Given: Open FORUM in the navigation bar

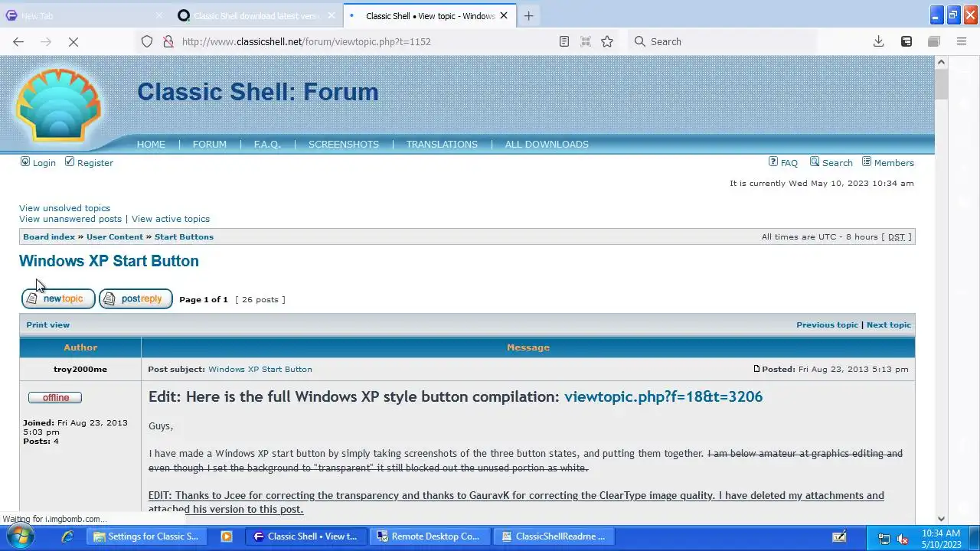Looking at the screenshot, I should (x=209, y=144).
